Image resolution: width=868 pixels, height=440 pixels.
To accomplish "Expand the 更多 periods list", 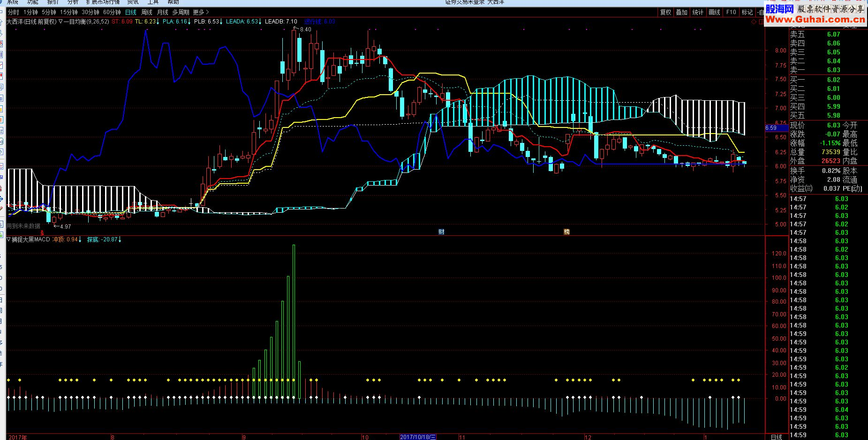I will point(201,12).
